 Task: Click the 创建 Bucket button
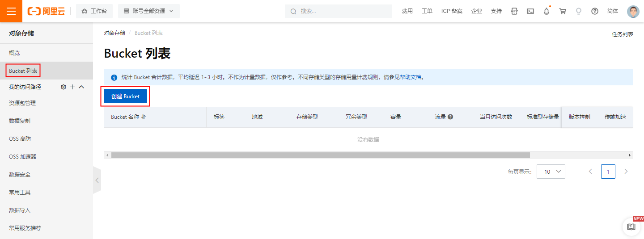[125, 96]
